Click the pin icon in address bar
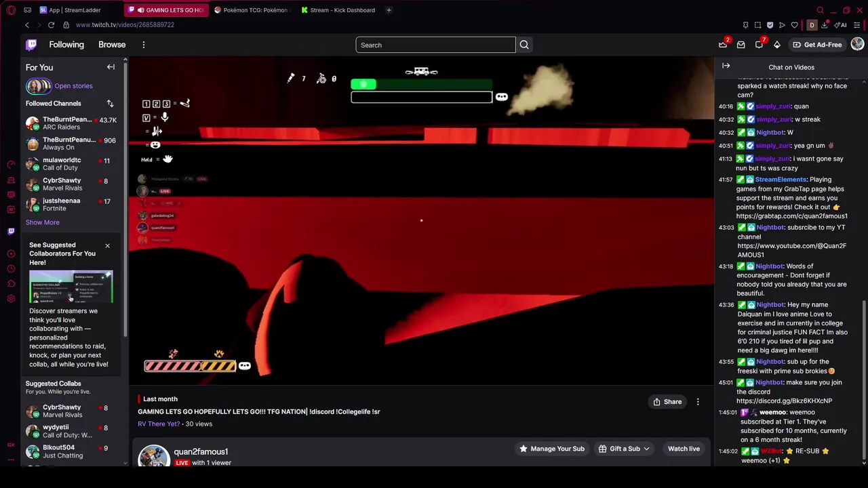This screenshot has height=488, width=868. pyautogui.click(x=745, y=25)
